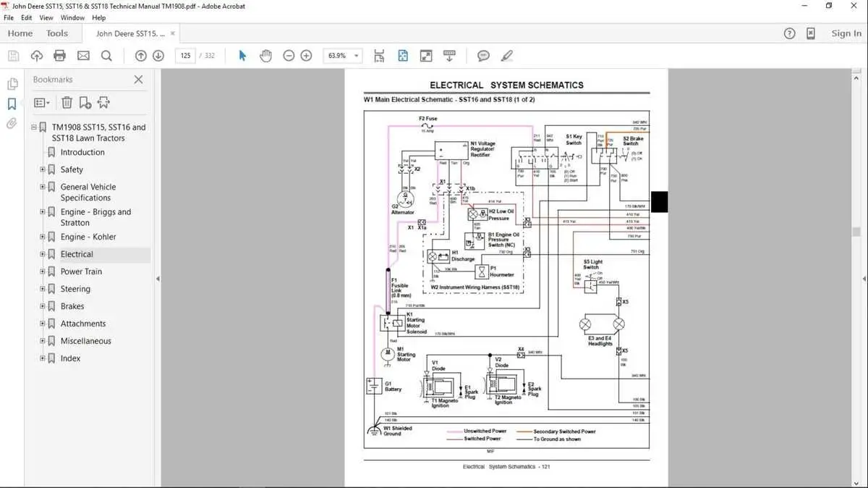The width and height of the screenshot is (868, 488).
Task: Select the John Deere SST15 document tab
Action: 130,33
